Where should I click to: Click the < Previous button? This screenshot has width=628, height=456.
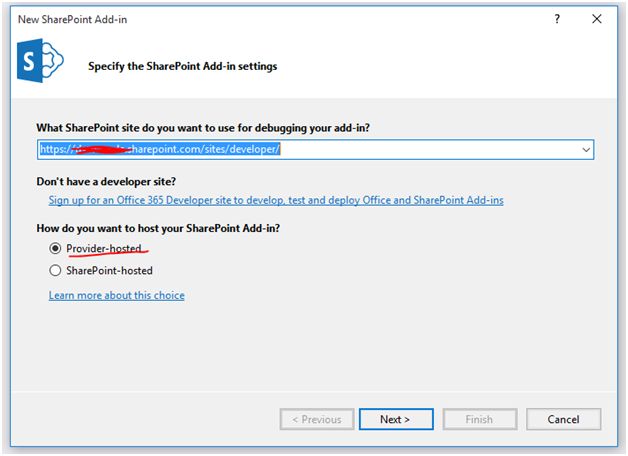pos(317,419)
